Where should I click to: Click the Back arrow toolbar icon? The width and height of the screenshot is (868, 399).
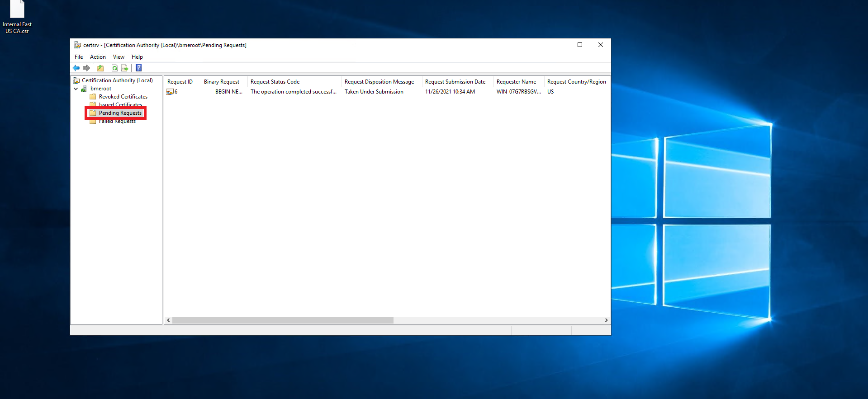(x=76, y=68)
